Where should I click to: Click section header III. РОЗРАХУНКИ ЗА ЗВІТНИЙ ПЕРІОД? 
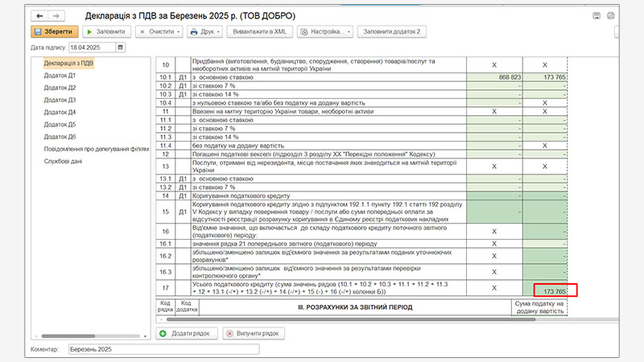pyautogui.click(x=355, y=307)
